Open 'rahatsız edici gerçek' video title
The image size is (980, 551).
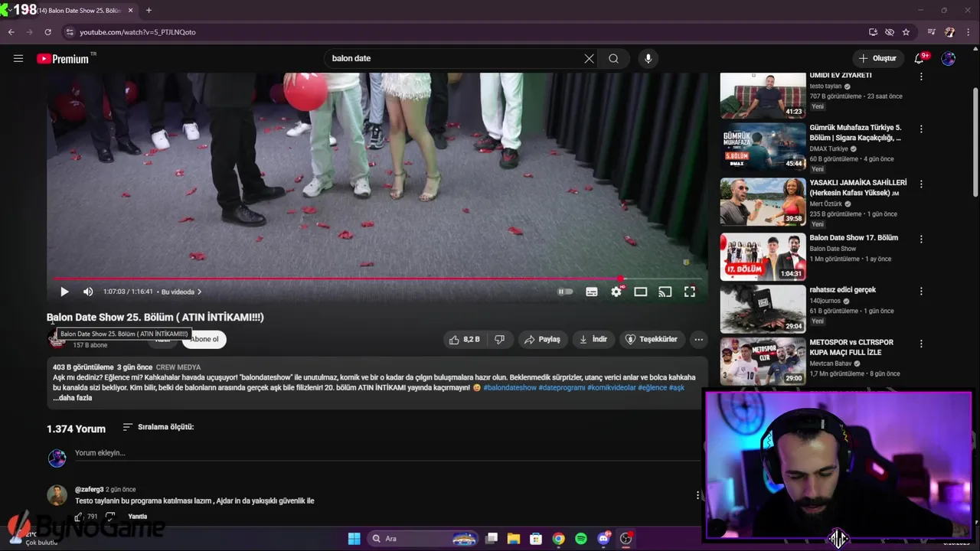[x=842, y=290]
